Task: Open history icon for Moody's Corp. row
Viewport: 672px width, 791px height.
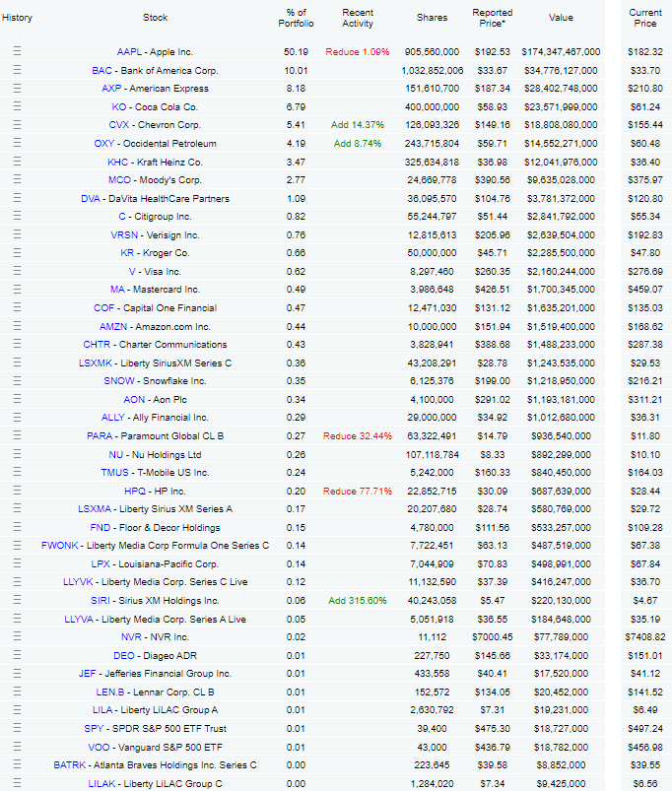Action: tap(17, 179)
